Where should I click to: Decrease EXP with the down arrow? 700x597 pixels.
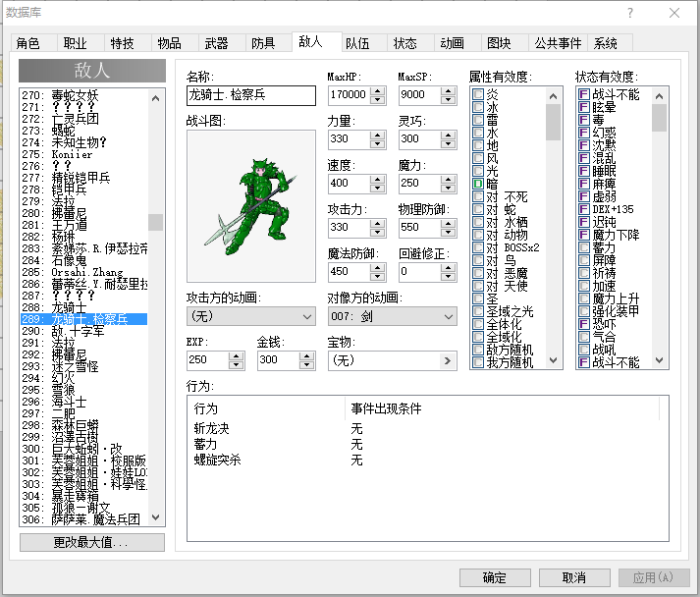(237, 365)
